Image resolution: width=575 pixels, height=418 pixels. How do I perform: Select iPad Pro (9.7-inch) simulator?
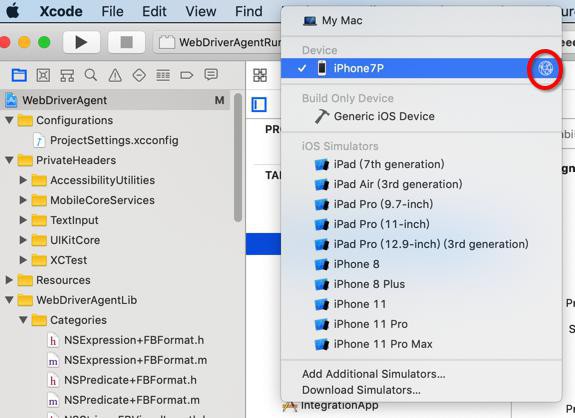coord(421,204)
